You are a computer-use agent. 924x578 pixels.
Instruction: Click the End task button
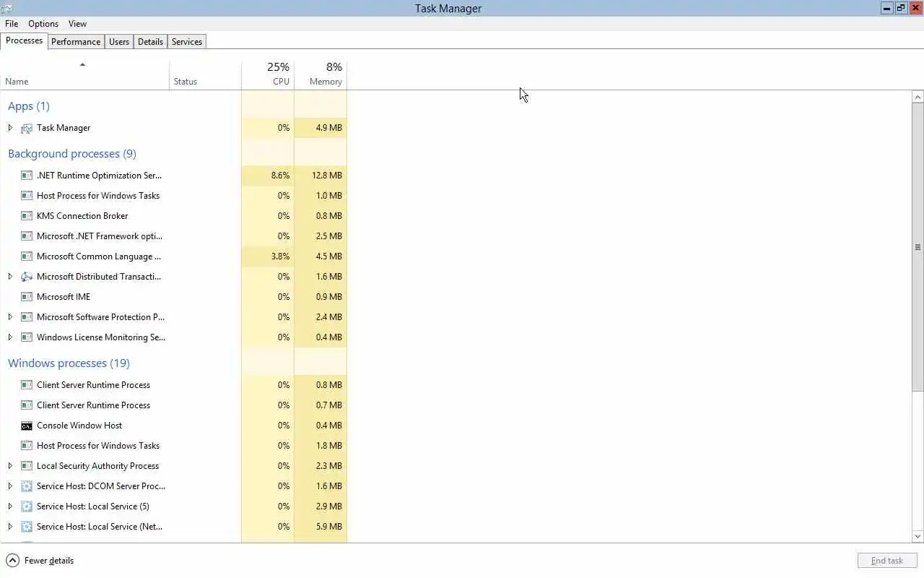click(887, 561)
